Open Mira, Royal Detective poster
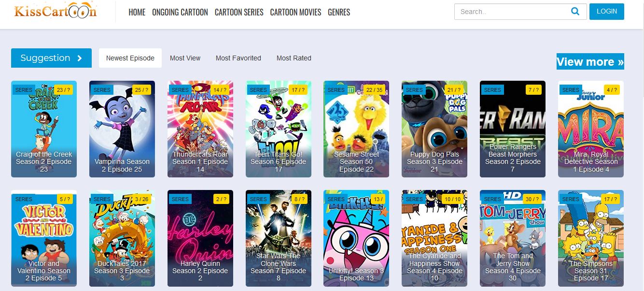Screen dimensions: 644x291 [x=591, y=129]
